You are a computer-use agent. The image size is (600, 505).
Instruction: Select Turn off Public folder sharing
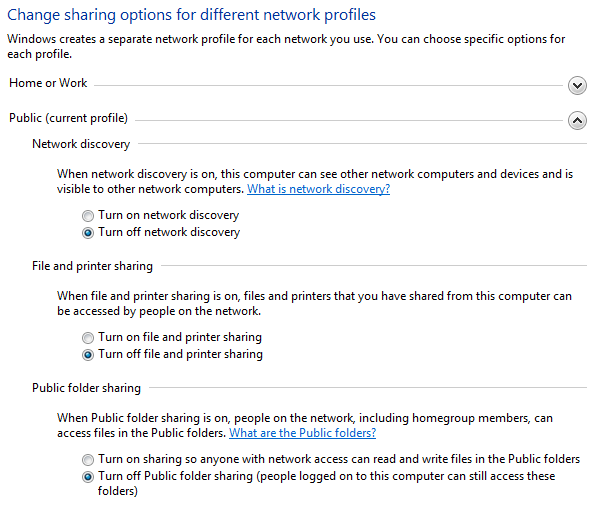[89, 476]
